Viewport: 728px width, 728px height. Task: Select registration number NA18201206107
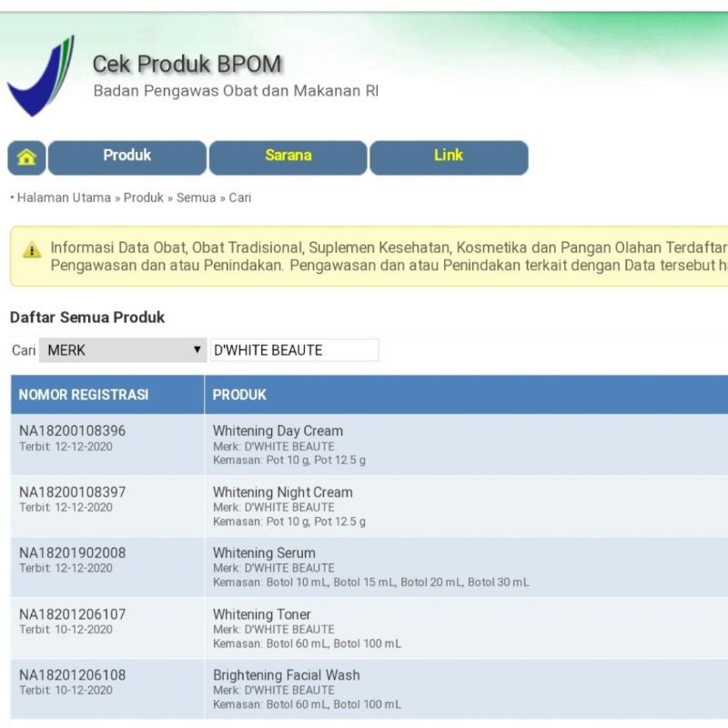point(73,614)
